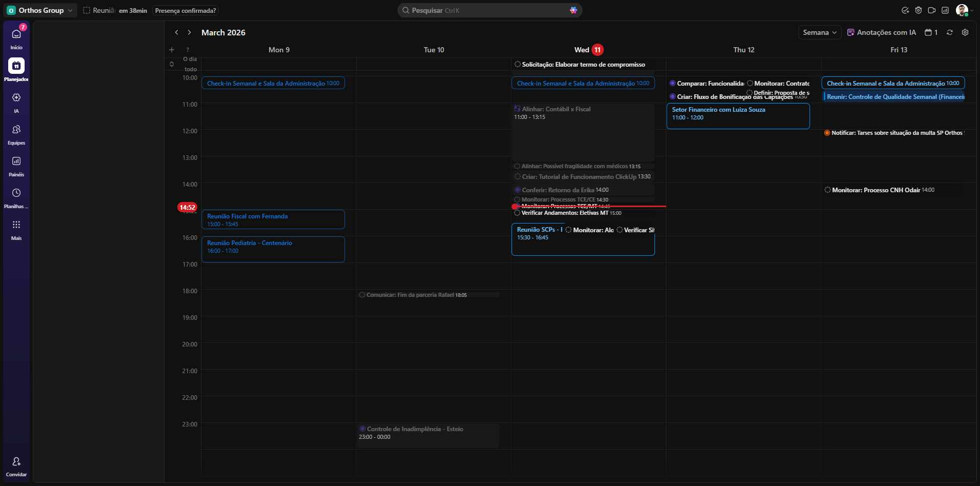Click the calendar sync refresh icon
980x486 pixels.
[x=950, y=32]
